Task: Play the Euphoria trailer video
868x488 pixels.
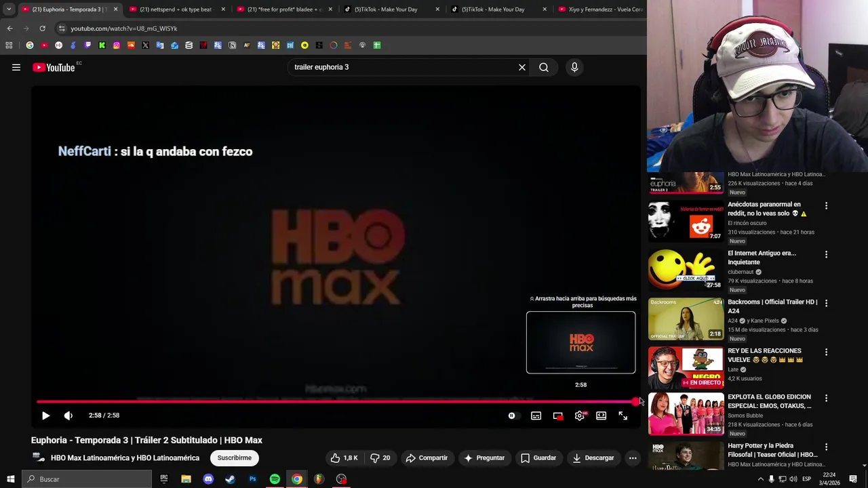Action: [45, 415]
